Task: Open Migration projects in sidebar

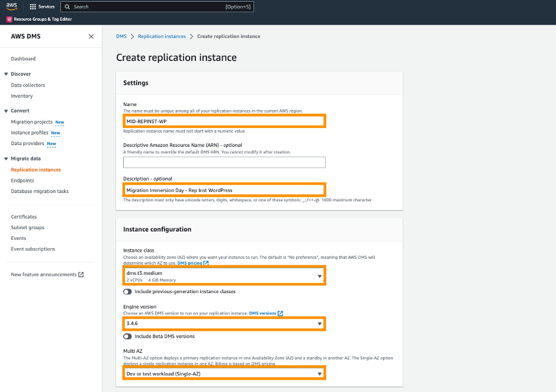Action: (31, 121)
